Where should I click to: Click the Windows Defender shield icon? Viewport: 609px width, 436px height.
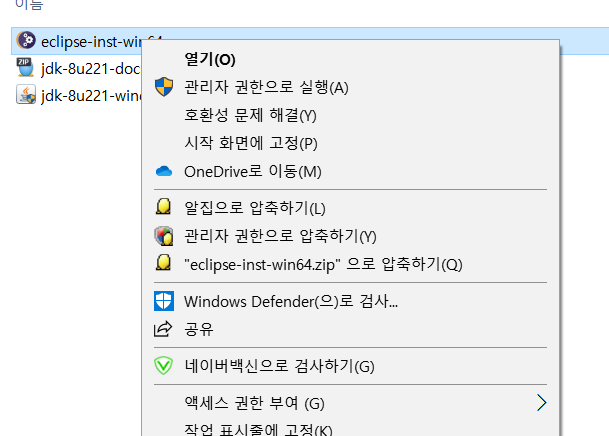pos(164,301)
